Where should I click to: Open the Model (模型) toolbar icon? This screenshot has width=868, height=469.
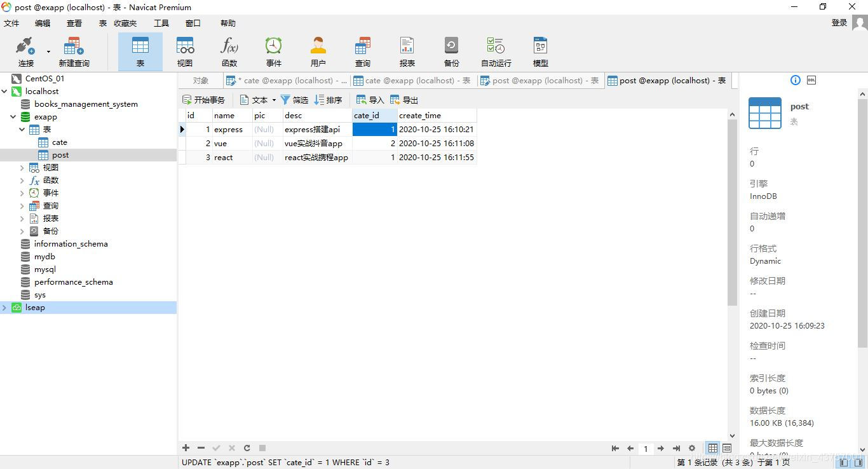tap(541, 52)
